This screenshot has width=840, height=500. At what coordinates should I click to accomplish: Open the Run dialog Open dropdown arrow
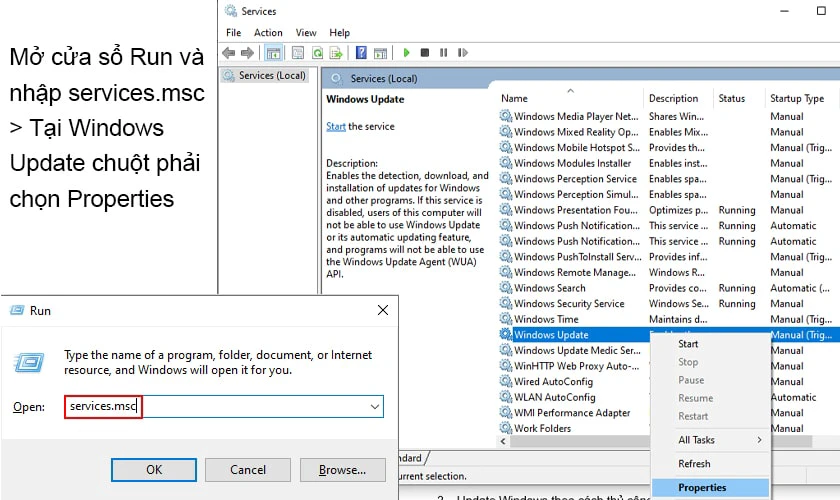(x=374, y=407)
